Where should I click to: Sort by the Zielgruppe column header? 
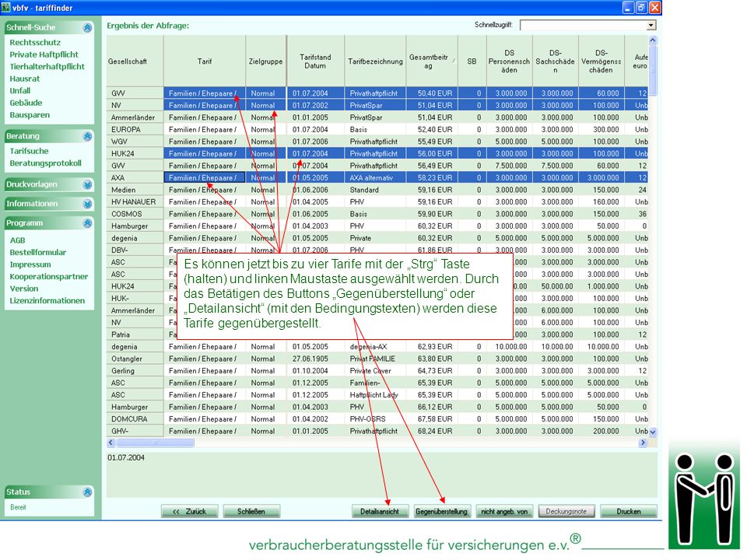(266, 61)
